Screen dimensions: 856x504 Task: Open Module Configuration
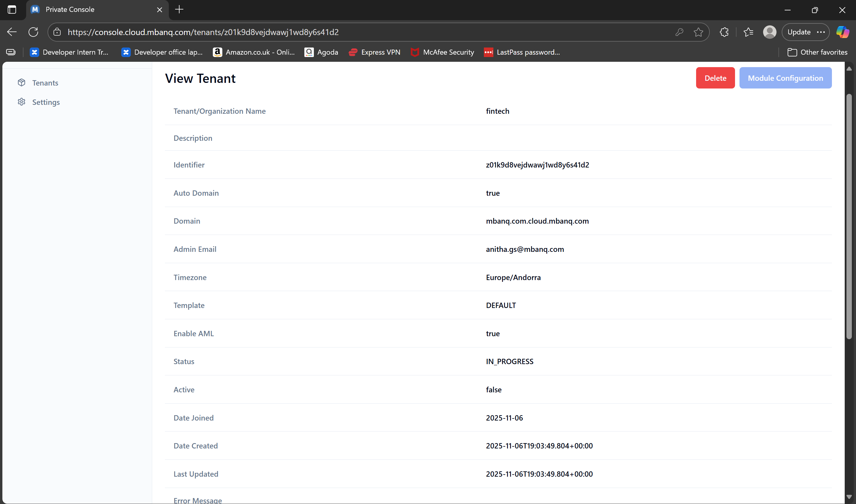click(x=785, y=78)
